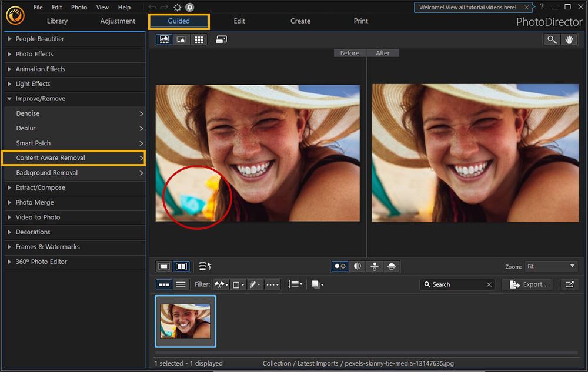
Task: Click the side-by-side compare mode icon
Action: [x=339, y=266]
